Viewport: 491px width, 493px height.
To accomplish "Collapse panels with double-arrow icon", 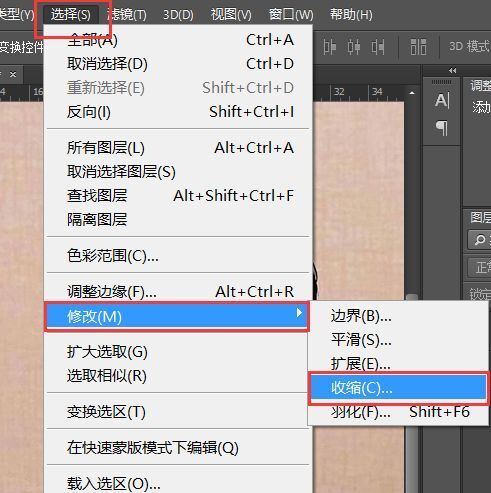I will click(x=452, y=71).
